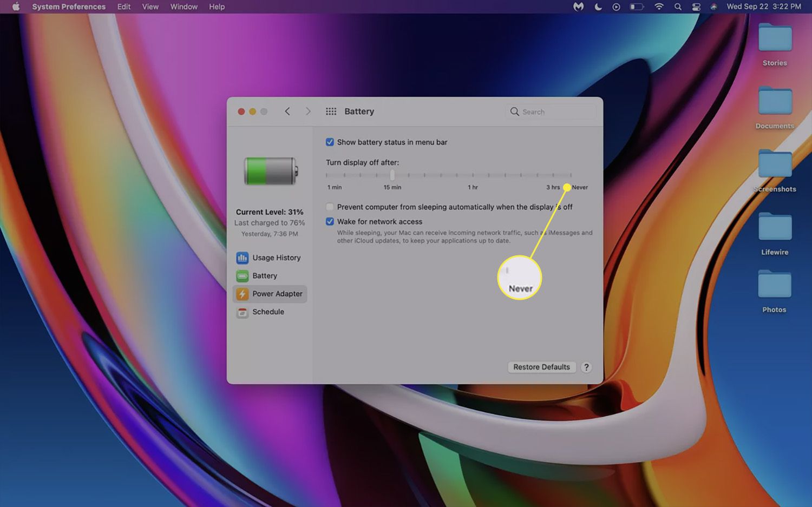
Task: Click the Turn display off slider knob
Action: 392,175
